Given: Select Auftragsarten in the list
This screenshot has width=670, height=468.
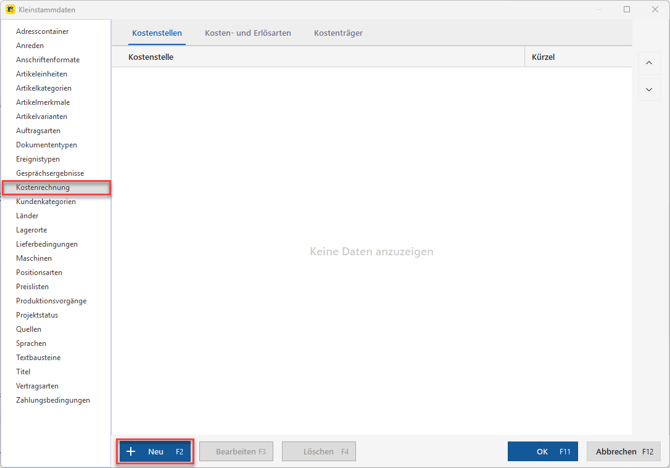Looking at the screenshot, I should [38, 130].
